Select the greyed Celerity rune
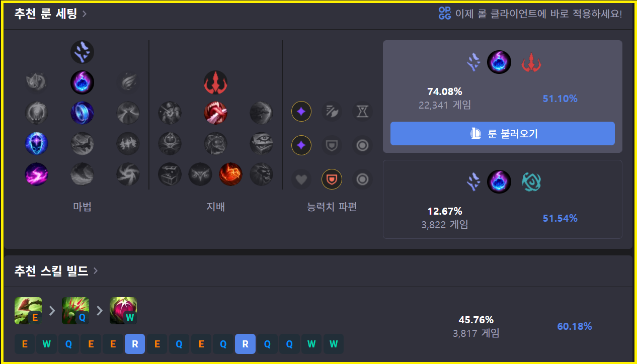This screenshot has height=364, width=637. click(x=82, y=143)
